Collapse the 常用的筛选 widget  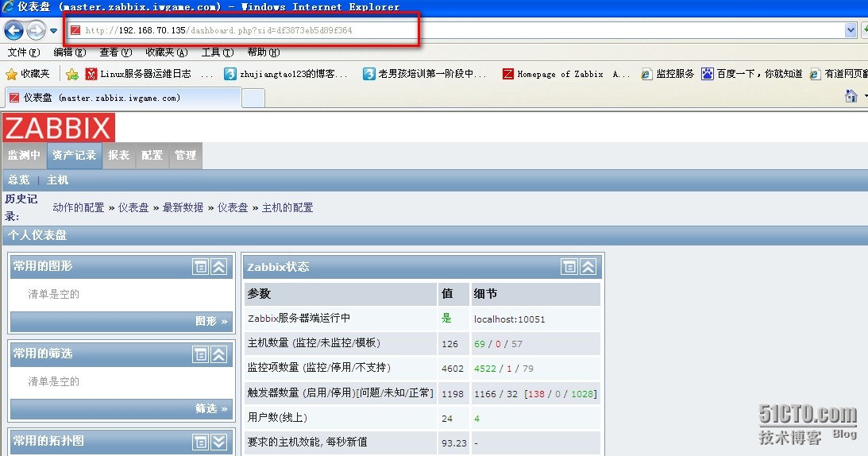tap(219, 354)
